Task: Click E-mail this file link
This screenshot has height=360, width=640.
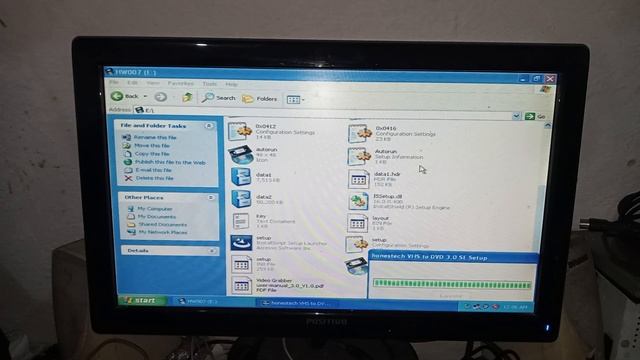Action: click(x=153, y=170)
